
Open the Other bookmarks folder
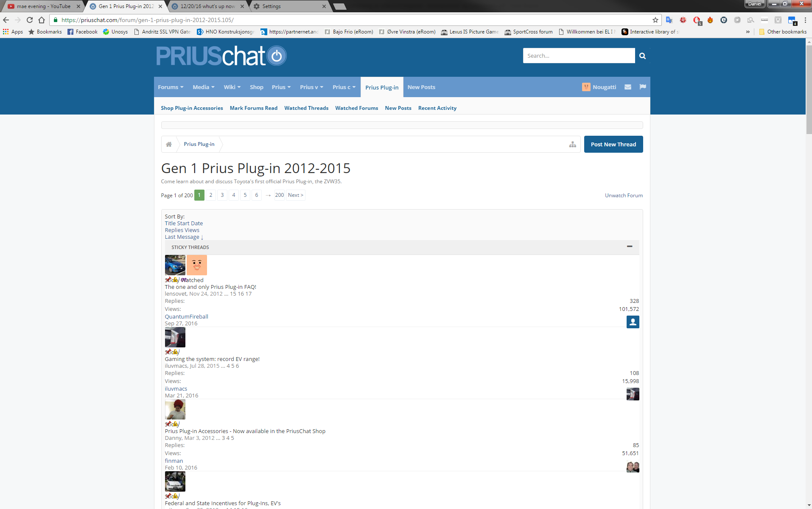[783, 32]
